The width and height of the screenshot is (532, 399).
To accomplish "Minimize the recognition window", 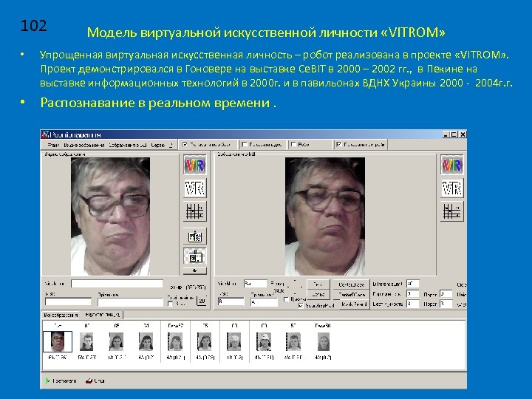I will click(x=446, y=134).
